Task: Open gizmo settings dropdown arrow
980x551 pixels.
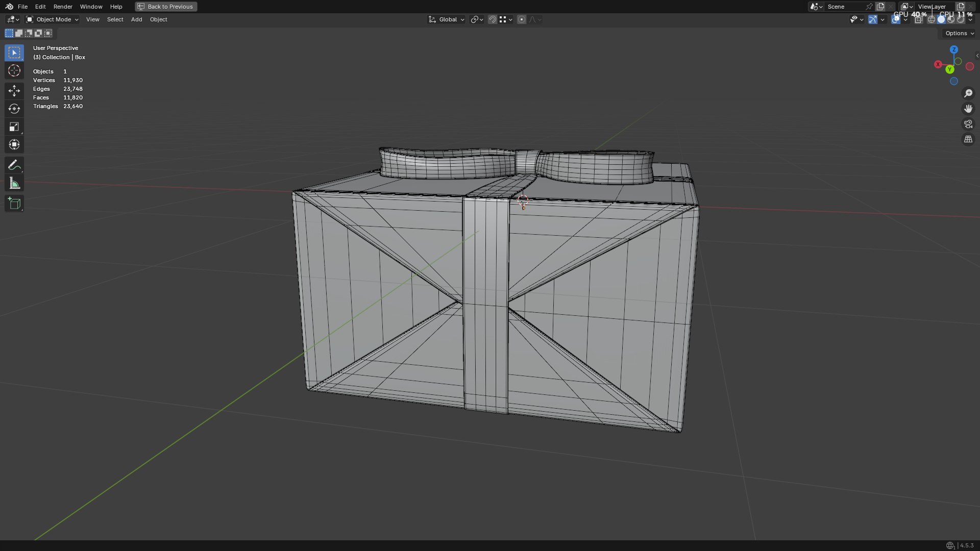Action: click(883, 19)
